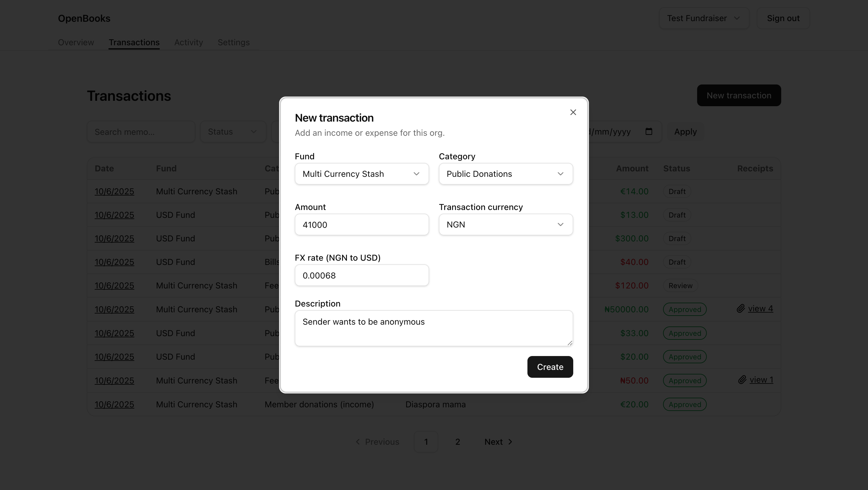Focus the Amount input field
The image size is (868, 490).
tap(362, 224)
